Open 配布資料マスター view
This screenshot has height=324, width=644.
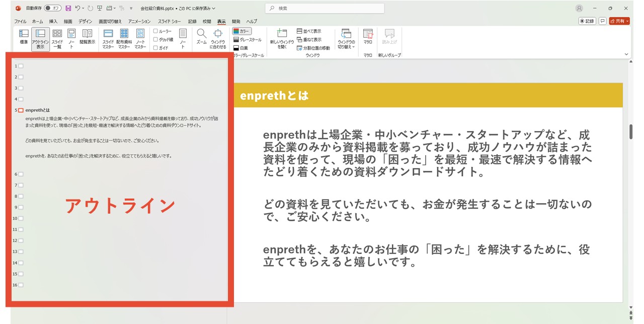pos(124,38)
